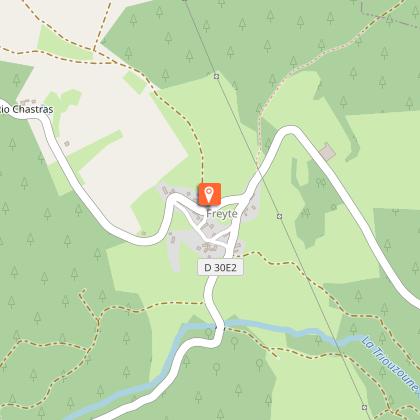Image resolution: width=420 pixels, height=420 pixels.
Task: Click the dashed track junction near Chastras fields
Action: [x=94, y=50]
